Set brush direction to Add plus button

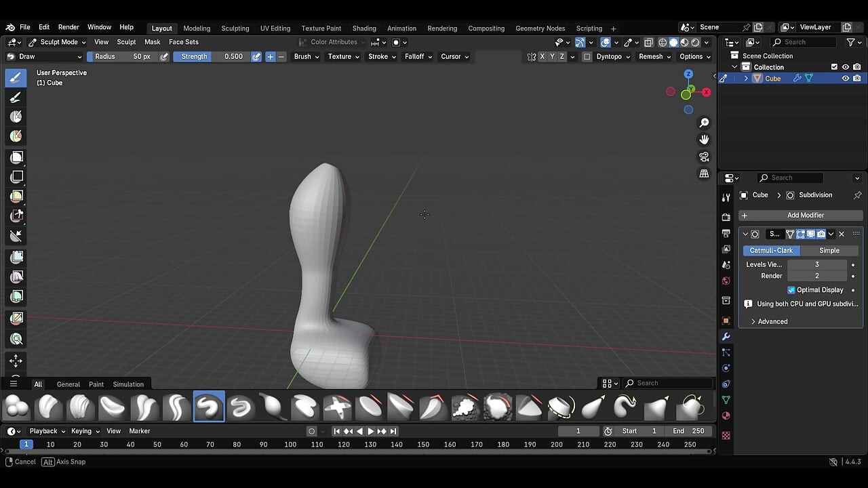[x=270, y=57]
